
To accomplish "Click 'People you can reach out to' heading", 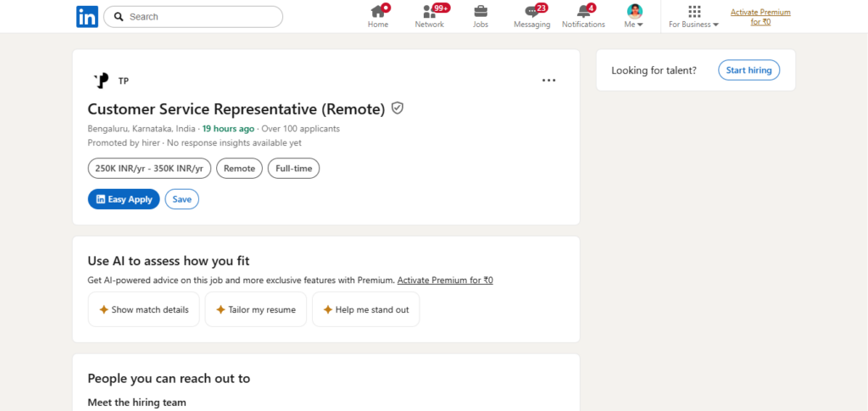I will [x=169, y=378].
